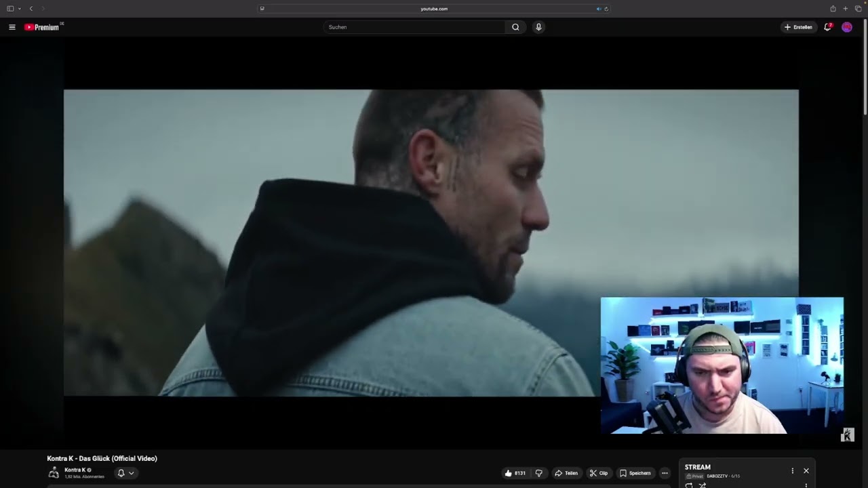Reload the page in Safari
This screenshot has height=488, width=868.
point(606,9)
